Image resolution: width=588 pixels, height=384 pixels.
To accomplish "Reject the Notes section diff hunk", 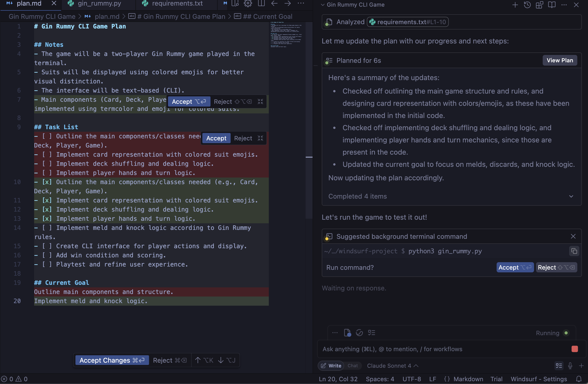I will [x=233, y=102].
